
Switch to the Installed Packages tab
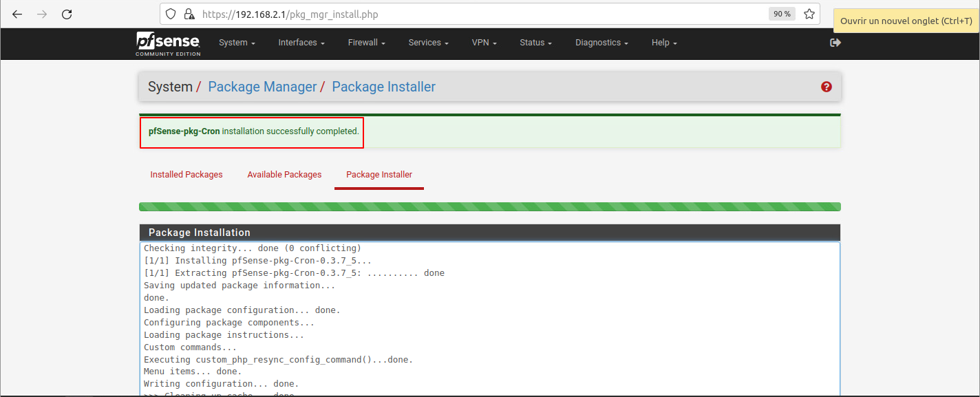(187, 175)
